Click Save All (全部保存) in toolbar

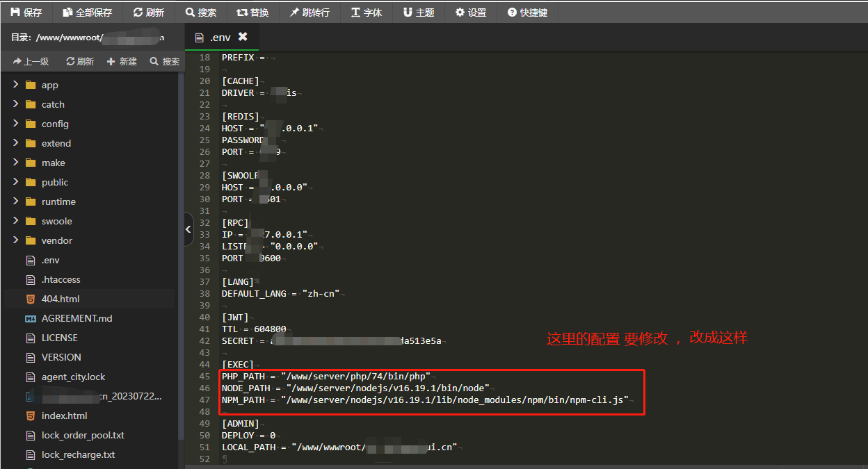(x=87, y=13)
